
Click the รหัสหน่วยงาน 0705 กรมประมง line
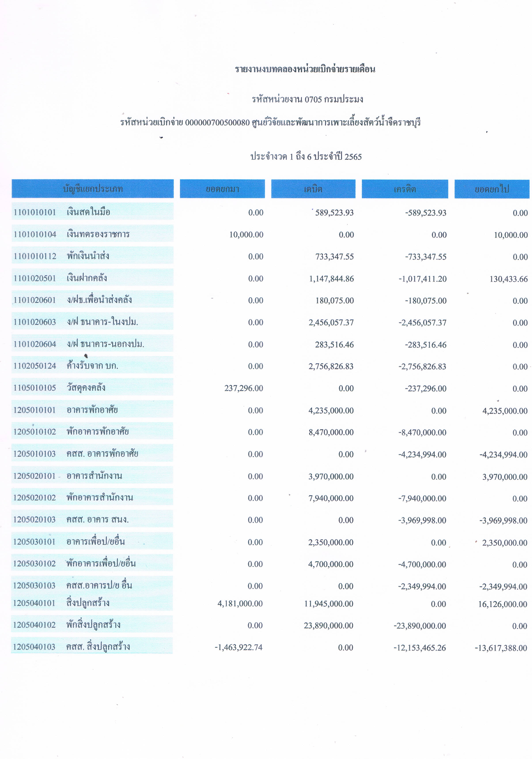click(x=307, y=99)
